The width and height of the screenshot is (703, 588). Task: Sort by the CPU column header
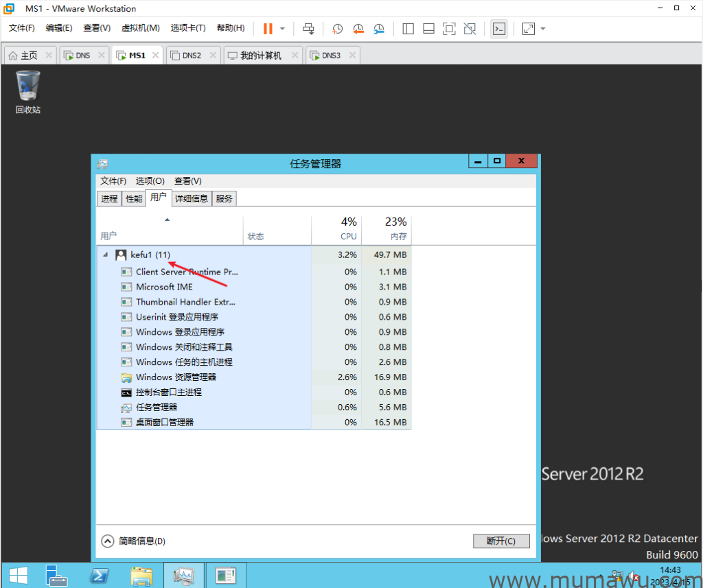336,230
